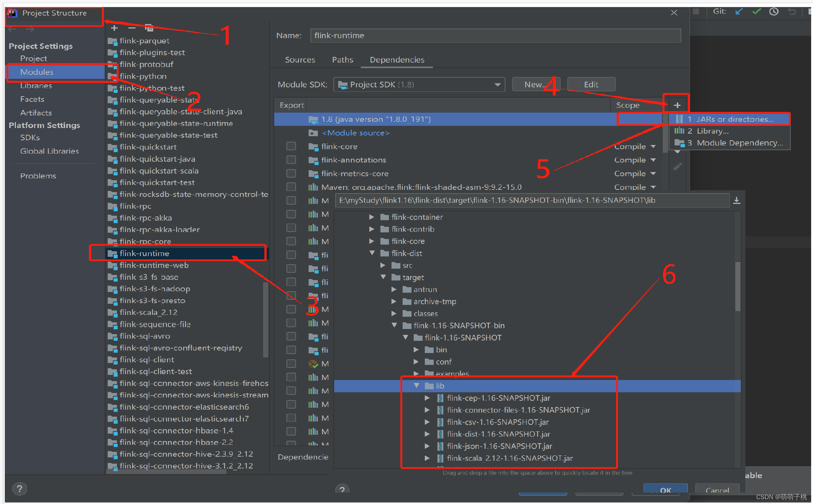Click the file path input field
The height and width of the screenshot is (504, 813).
(x=532, y=201)
